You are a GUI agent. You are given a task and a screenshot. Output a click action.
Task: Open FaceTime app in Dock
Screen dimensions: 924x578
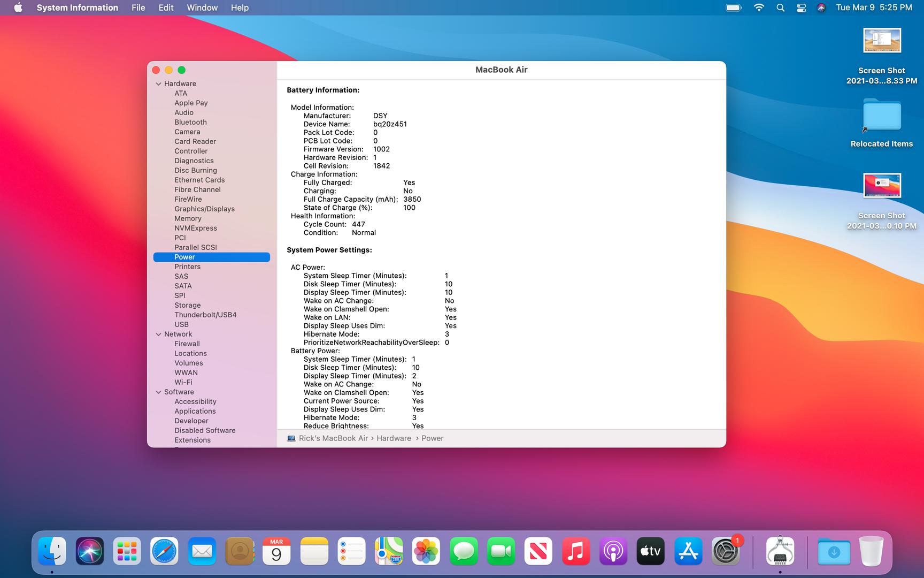(x=501, y=551)
